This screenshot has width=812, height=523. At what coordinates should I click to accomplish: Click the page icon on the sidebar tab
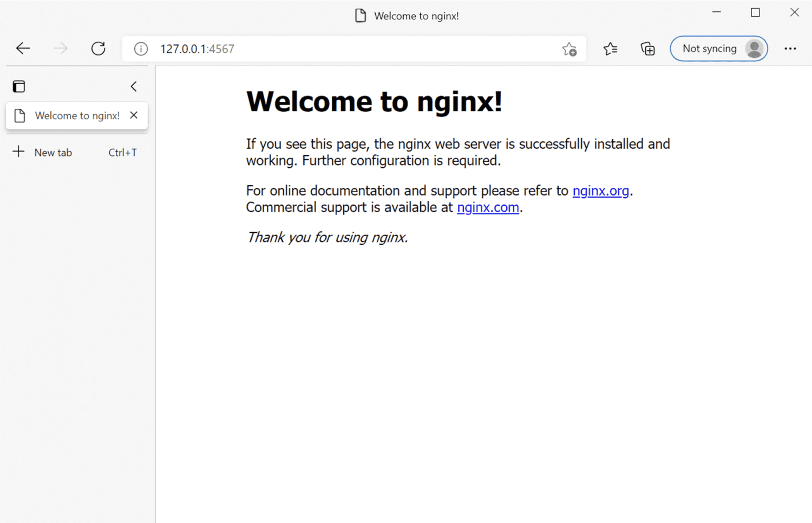(20, 115)
